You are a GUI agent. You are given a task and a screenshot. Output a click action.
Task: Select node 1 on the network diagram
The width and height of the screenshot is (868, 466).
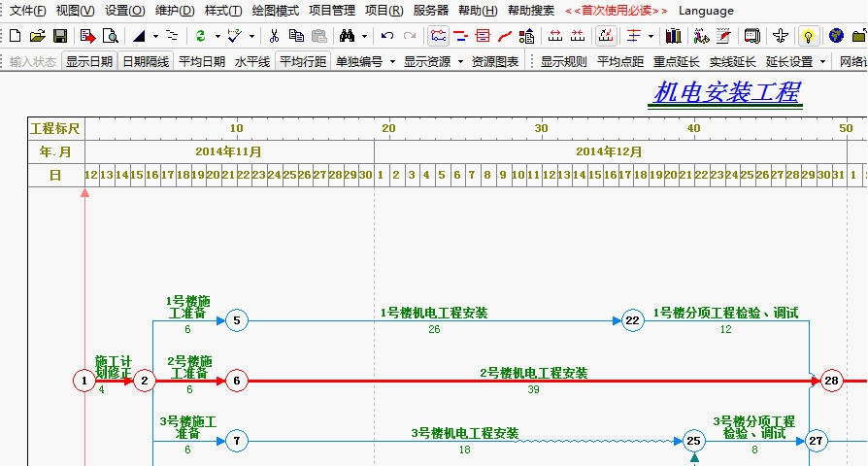click(84, 381)
